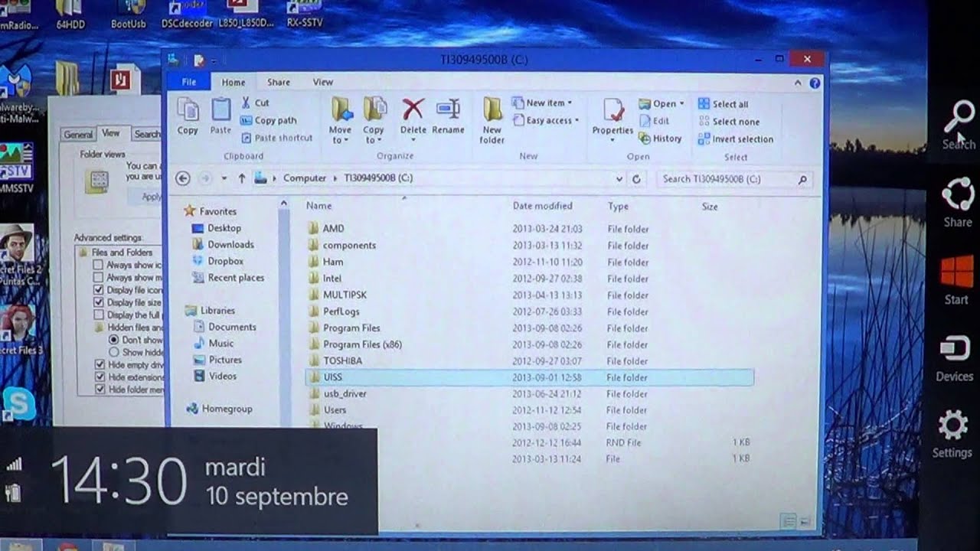Click Select all in the ribbon
Image resolution: width=980 pixels, height=551 pixels.
click(723, 104)
